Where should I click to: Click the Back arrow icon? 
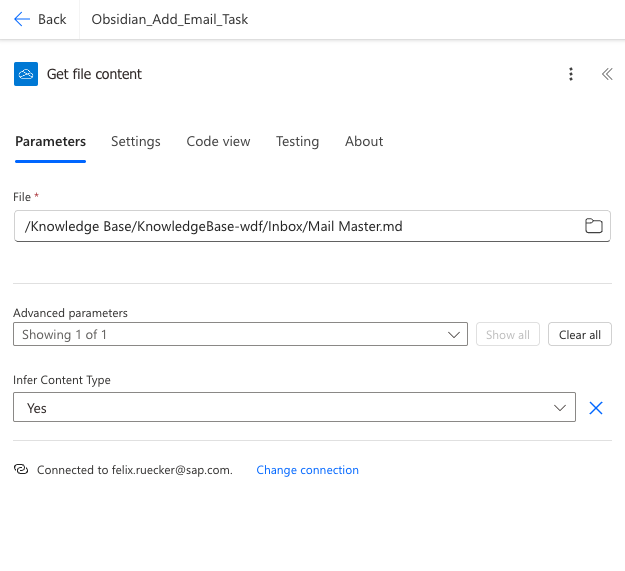click(22, 19)
